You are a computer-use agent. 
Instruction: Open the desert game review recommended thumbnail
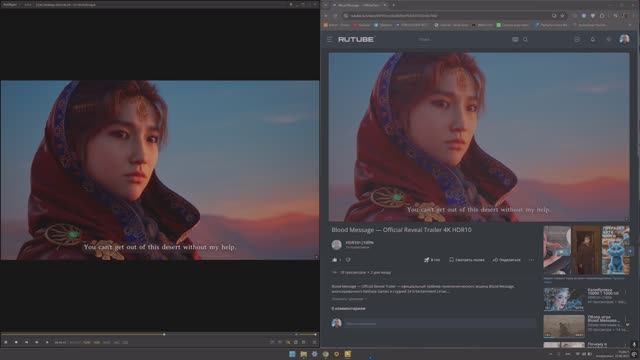(x=564, y=326)
